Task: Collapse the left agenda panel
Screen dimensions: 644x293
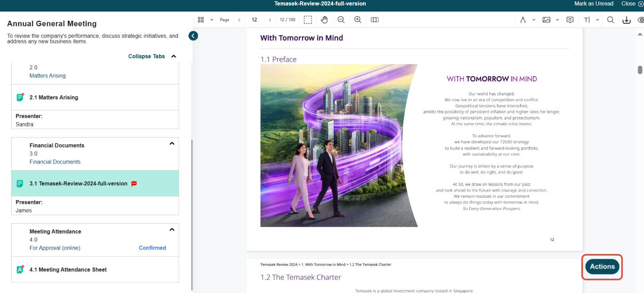Action: click(193, 36)
